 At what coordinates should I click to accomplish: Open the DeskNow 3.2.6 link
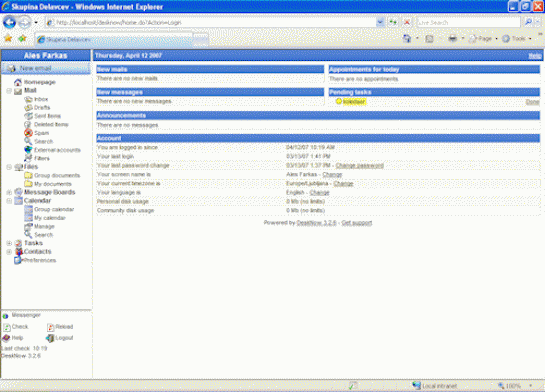(x=316, y=223)
